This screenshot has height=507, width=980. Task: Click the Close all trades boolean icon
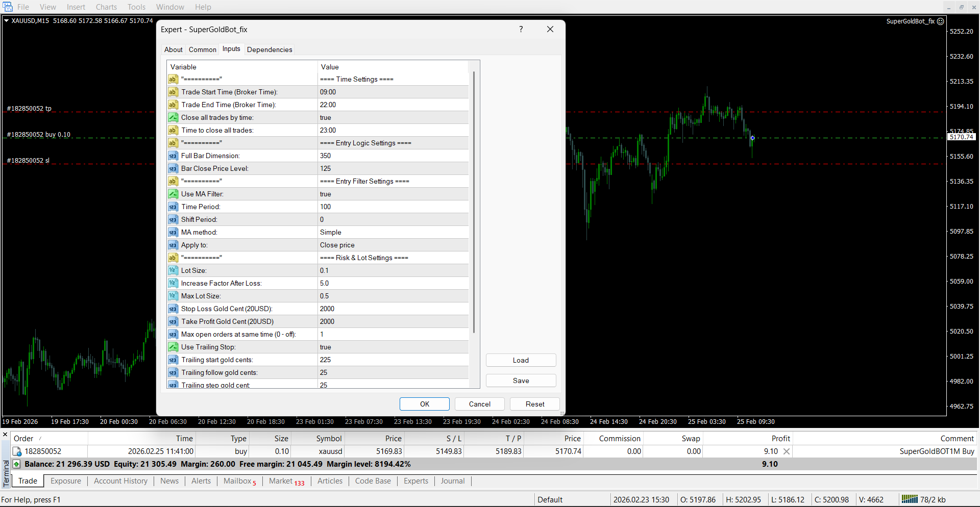point(173,117)
